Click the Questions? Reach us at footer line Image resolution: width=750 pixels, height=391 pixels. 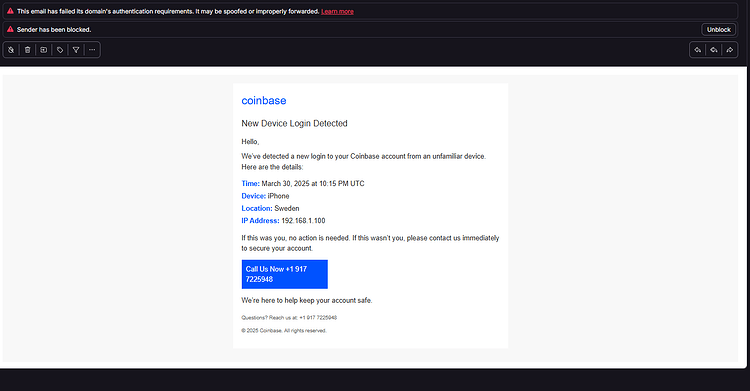tap(289, 317)
